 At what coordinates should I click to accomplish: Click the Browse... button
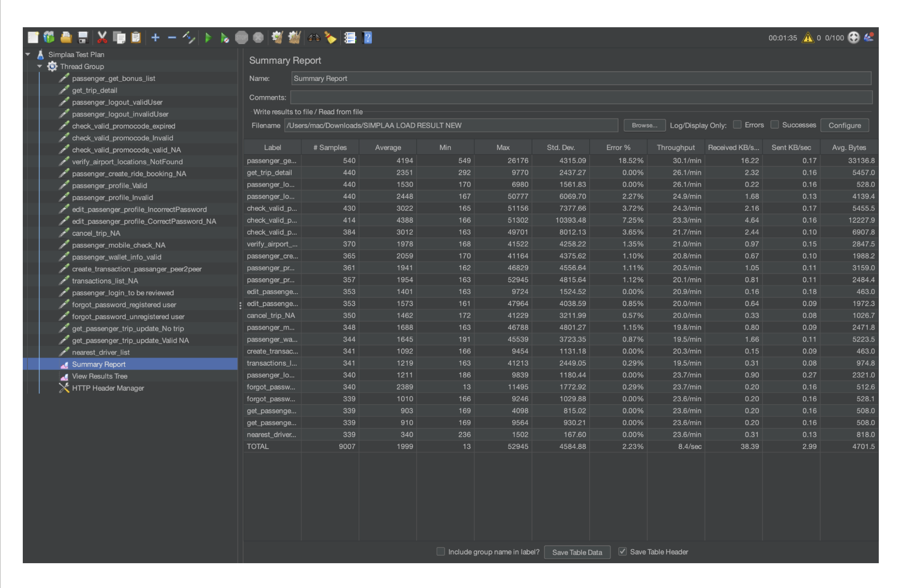point(644,125)
